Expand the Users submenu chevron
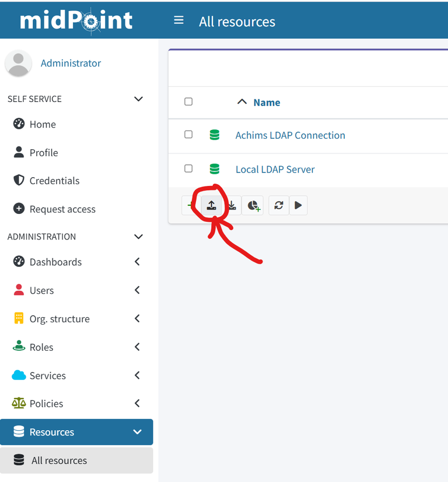The image size is (448, 482). pos(137,290)
